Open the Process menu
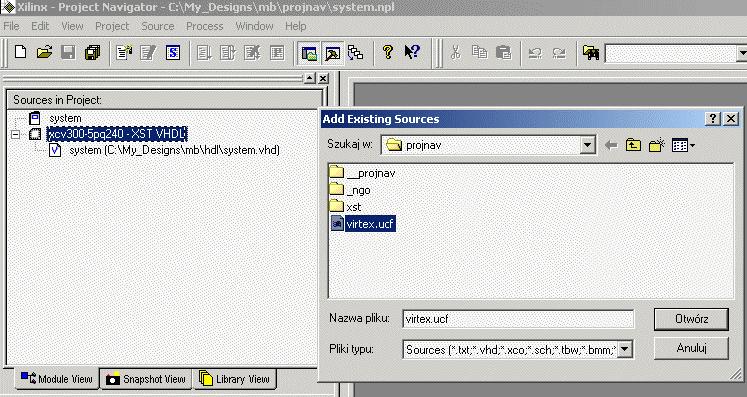The width and height of the screenshot is (747, 397). coord(204,26)
